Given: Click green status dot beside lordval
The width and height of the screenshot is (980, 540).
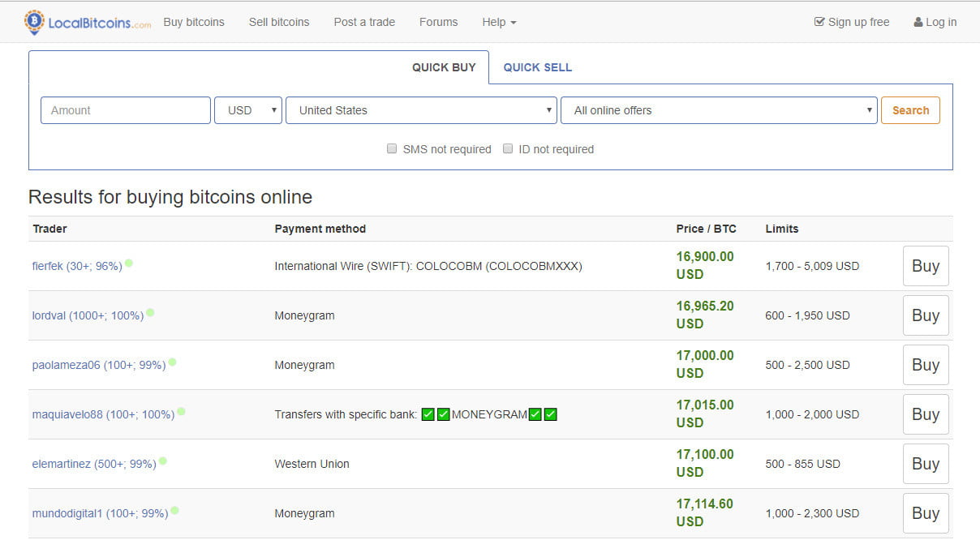Looking at the screenshot, I should pyautogui.click(x=150, y=313).
